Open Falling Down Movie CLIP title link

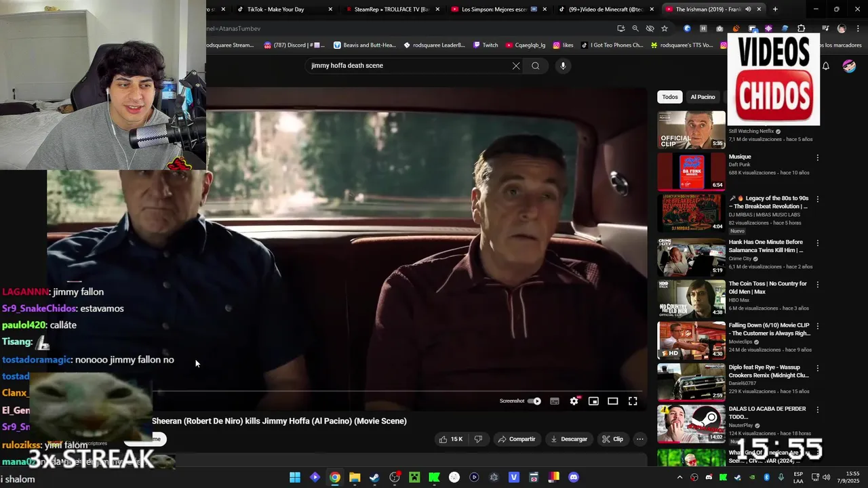[x=770, y=329]
